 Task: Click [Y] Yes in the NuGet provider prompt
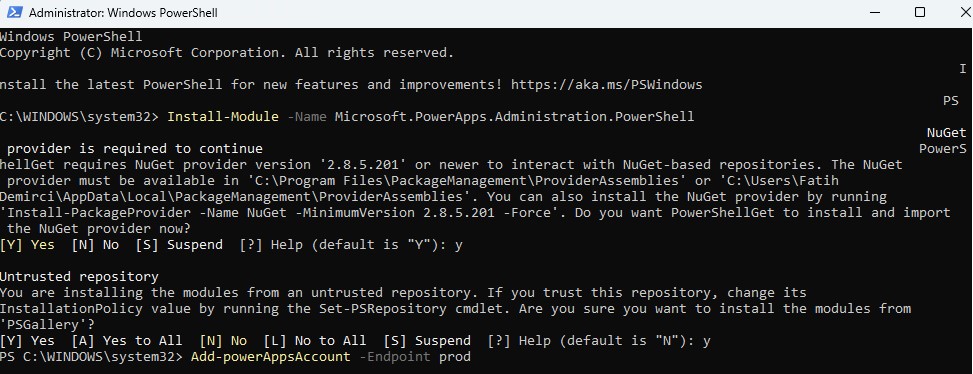click(27, 244)
